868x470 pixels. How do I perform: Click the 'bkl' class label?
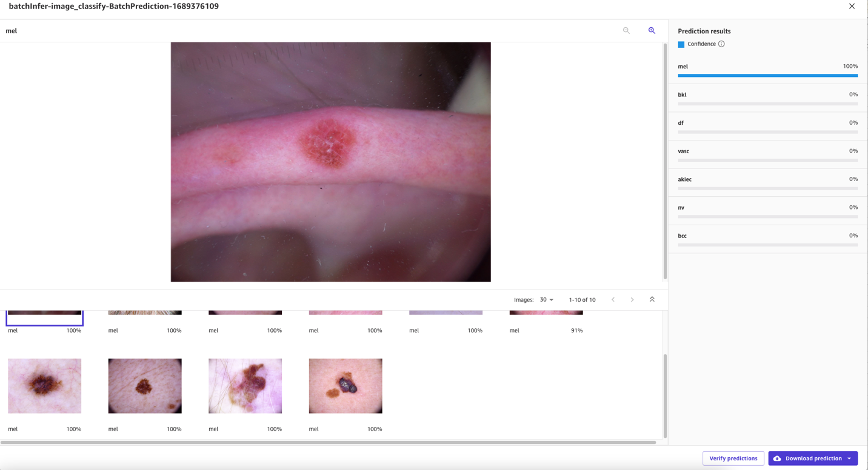click(682, 94)
